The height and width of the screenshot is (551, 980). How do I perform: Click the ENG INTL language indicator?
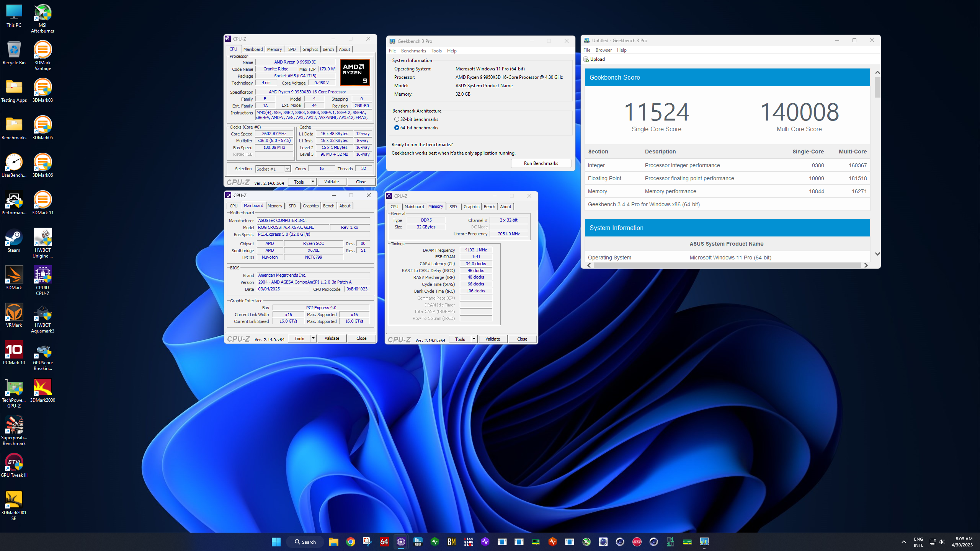click(918, 542)
